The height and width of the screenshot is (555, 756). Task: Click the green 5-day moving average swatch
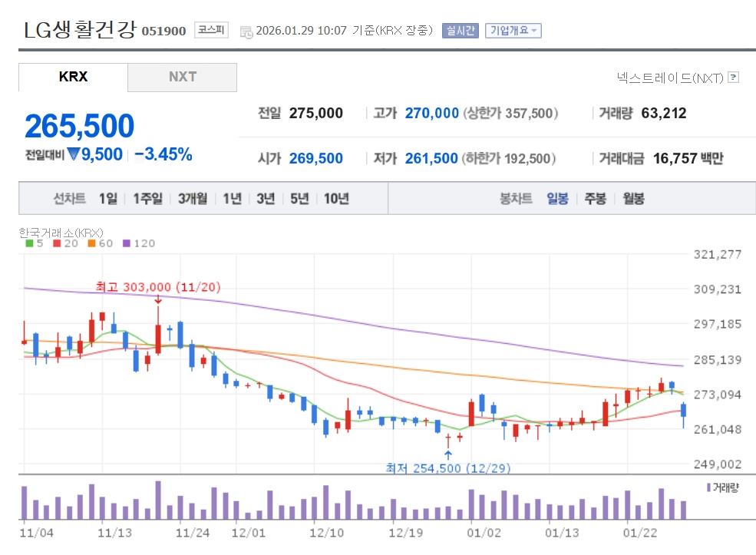29,243
